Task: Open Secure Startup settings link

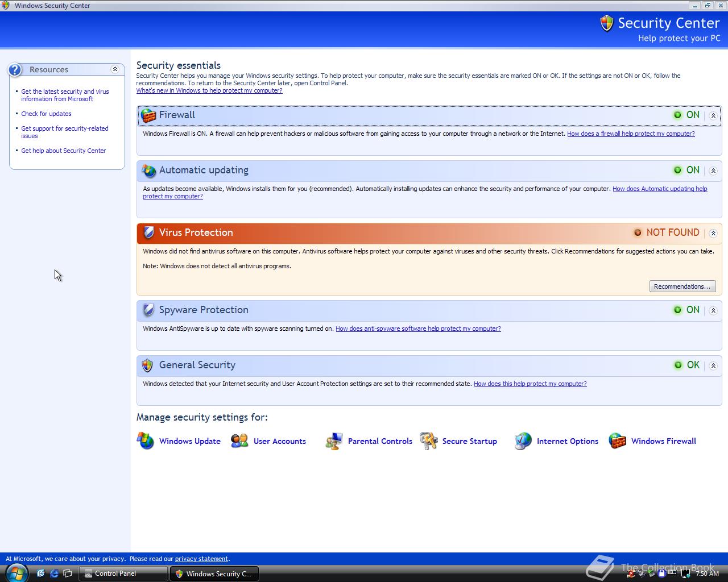Action: tap(469, 441)
